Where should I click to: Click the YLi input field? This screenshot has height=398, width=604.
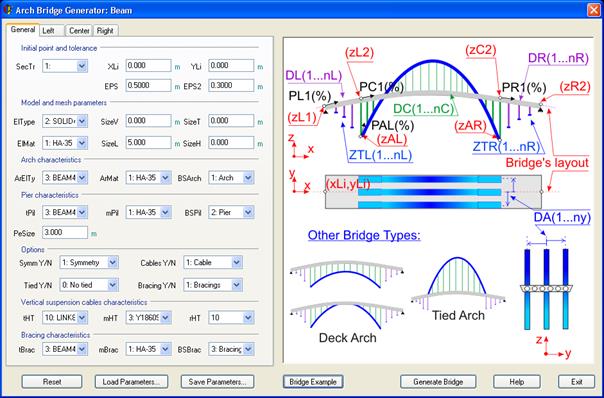pos(231,65)
